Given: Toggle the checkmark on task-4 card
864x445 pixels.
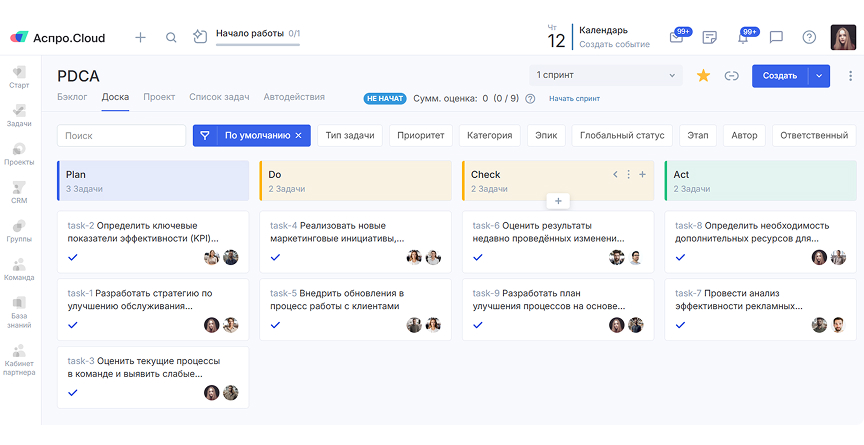Looking at the screenshot, I should click(x=276, y=257).
